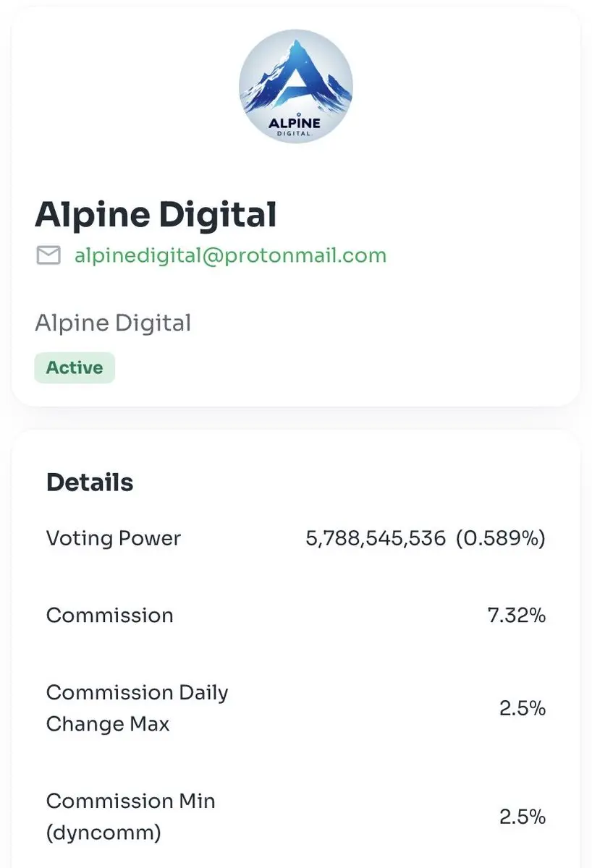592x868 pixels.
Task: Select the 2.5% commission min value
Action: point(523,817)
